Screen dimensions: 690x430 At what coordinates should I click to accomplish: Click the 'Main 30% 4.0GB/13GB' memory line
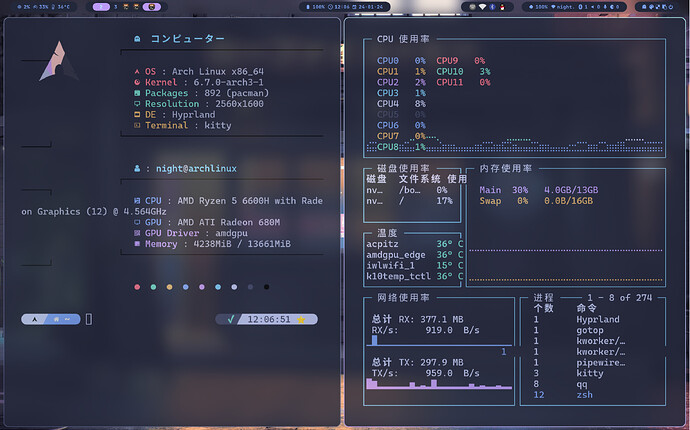[x=539, y=190]
